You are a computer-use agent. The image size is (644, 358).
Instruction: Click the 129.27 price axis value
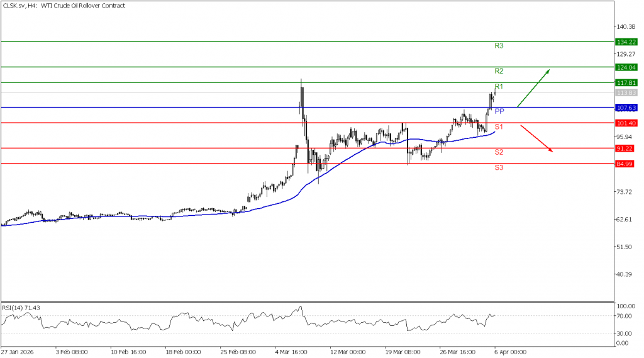[626, 54]
